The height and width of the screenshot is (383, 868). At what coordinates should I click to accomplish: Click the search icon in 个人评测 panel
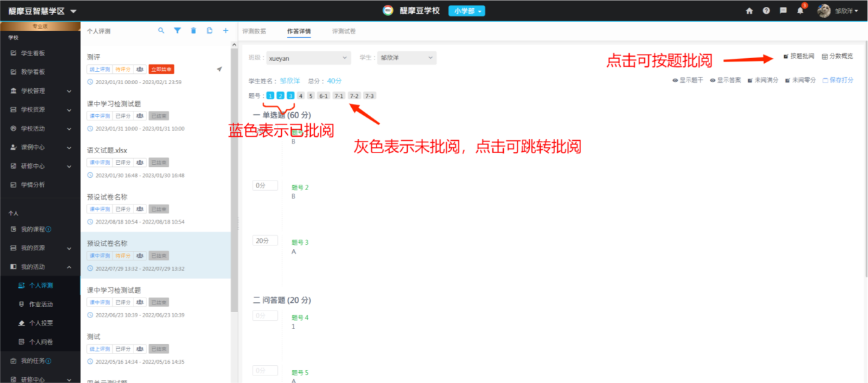(x=161, y=31)
